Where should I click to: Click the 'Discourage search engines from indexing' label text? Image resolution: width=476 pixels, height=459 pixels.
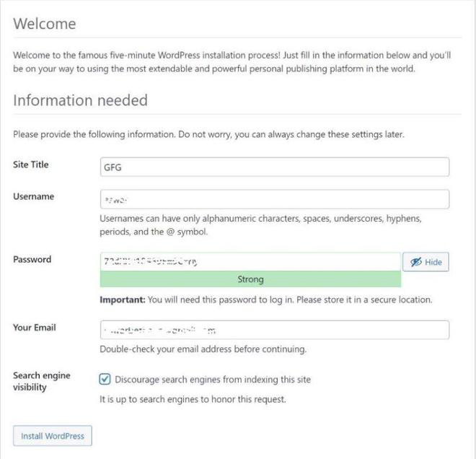213,380
